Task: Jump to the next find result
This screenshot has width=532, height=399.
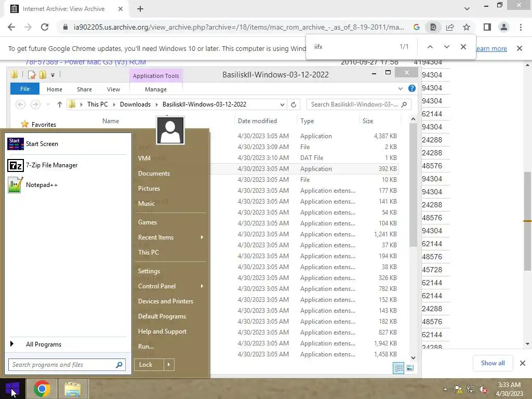Action: pos(446,47)
